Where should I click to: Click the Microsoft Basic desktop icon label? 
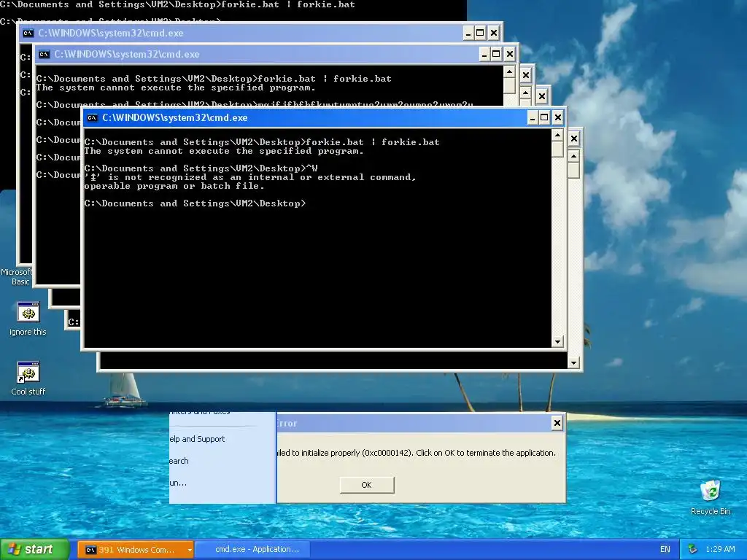pyautogui.click(x=18, y=276)
